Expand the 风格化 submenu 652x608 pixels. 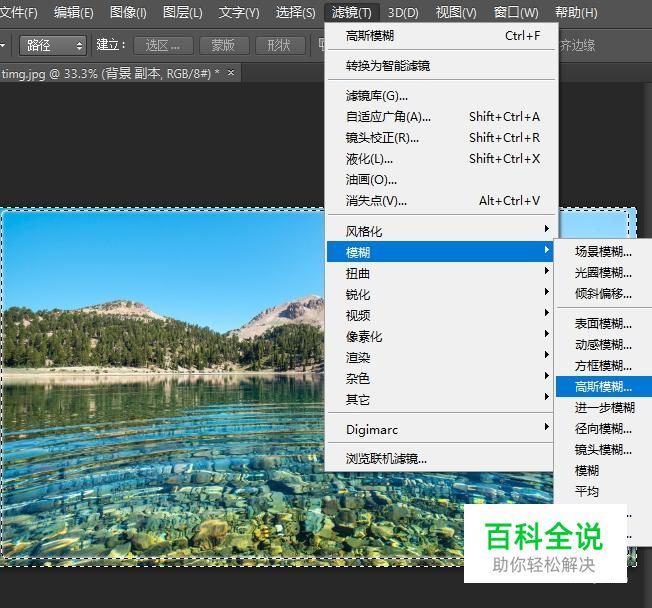[440, 231]
